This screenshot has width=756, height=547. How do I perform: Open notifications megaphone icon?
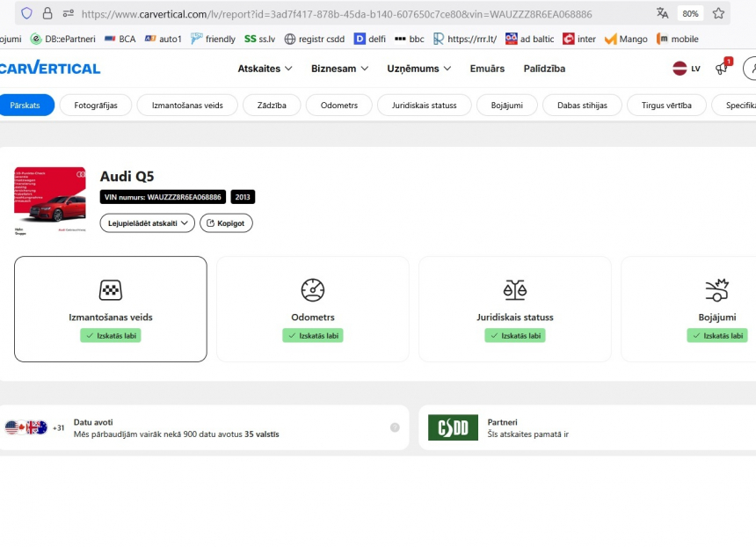[723, 68]
